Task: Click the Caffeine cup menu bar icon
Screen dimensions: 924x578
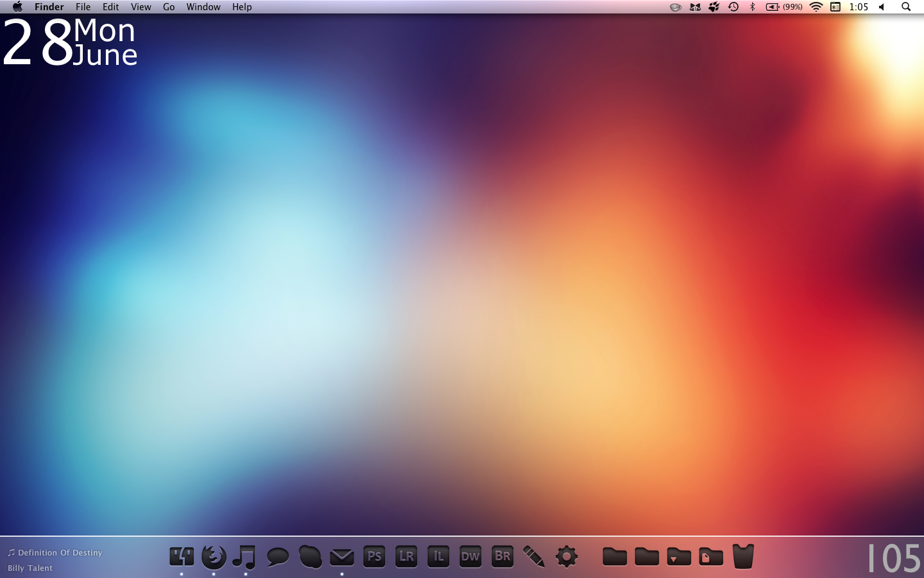Action: [x=675, y=7]
